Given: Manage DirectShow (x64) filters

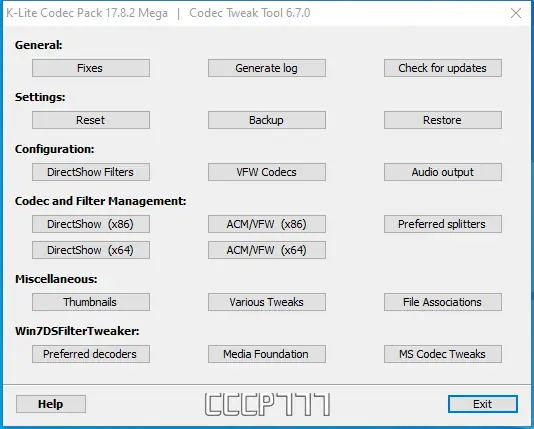Looking at the screenshot, I should tap(91, 250).
